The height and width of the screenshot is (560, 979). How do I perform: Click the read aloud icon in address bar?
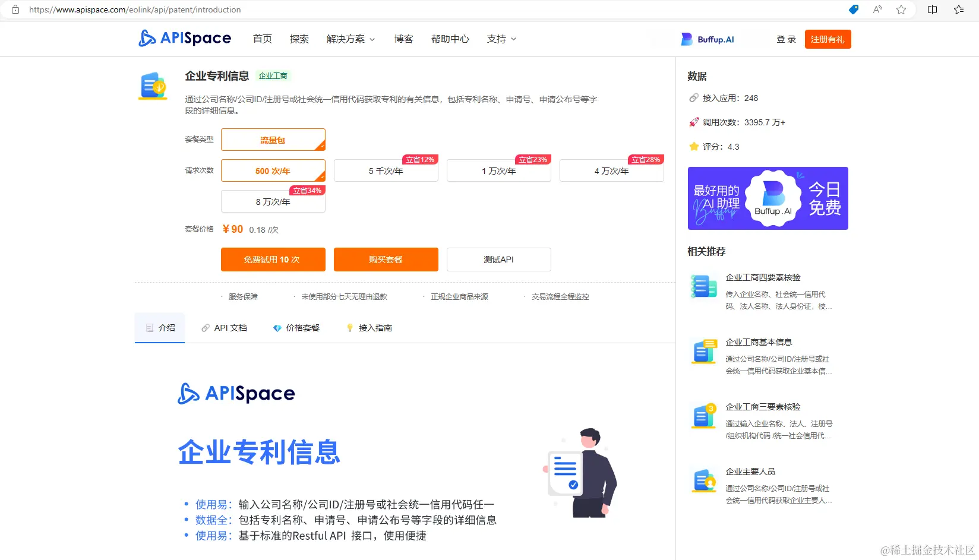(877, 10)
